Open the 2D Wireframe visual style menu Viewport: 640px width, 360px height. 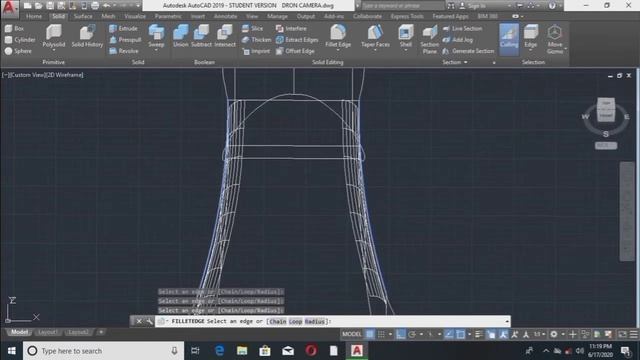66,75
